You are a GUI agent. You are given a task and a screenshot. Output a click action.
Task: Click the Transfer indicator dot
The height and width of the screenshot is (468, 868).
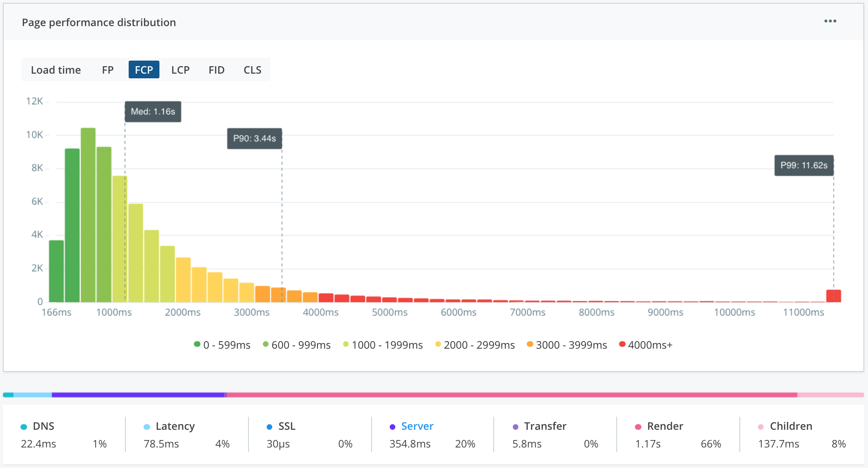(515, 426)
